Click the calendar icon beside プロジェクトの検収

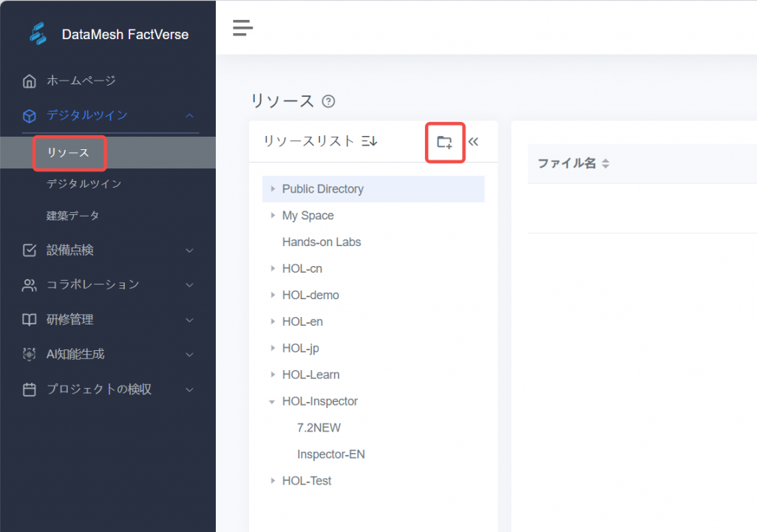[30, 389]
